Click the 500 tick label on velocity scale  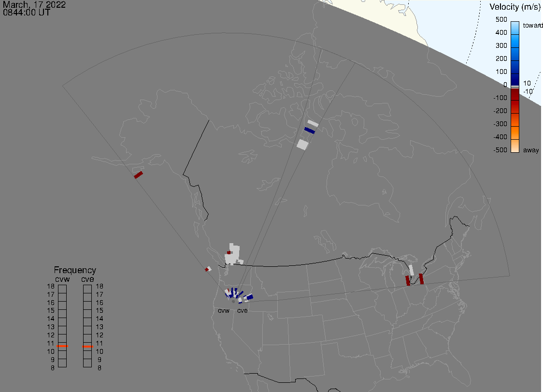coord(501,19)
